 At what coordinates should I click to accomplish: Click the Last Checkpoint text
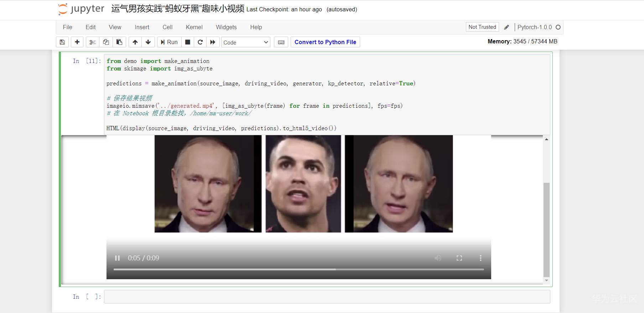click(284, 9)
